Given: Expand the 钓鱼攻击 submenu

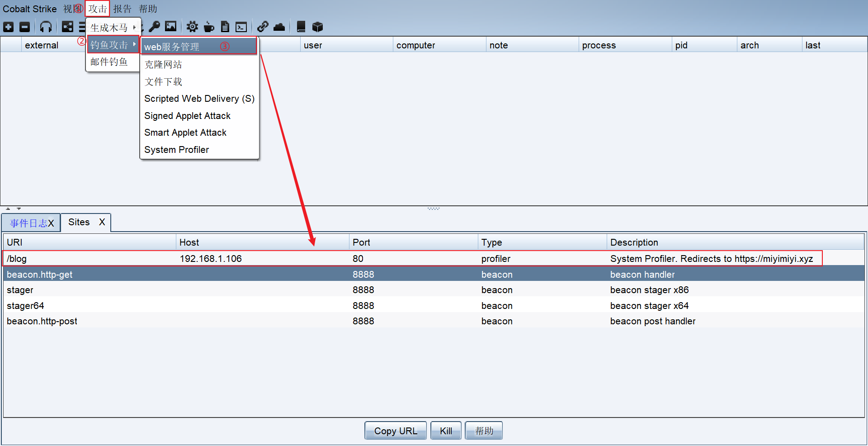Looking at the screenshot, I should pos(113,45).
